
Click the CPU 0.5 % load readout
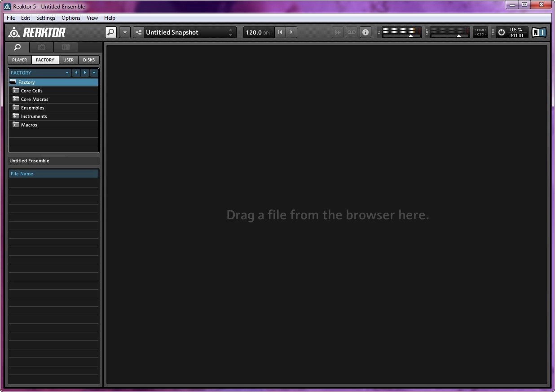516,30
